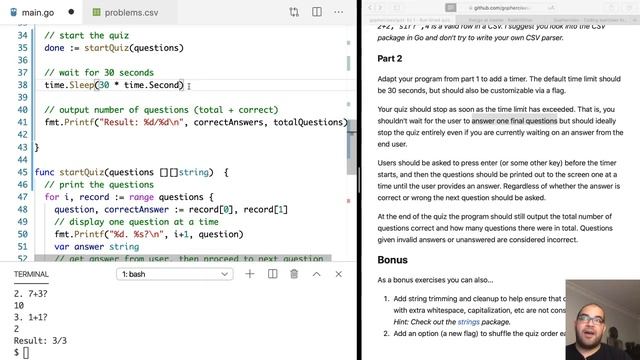Split the editor to the right
The height and width of the screenshot is (360, 640).
click(317, 12)
